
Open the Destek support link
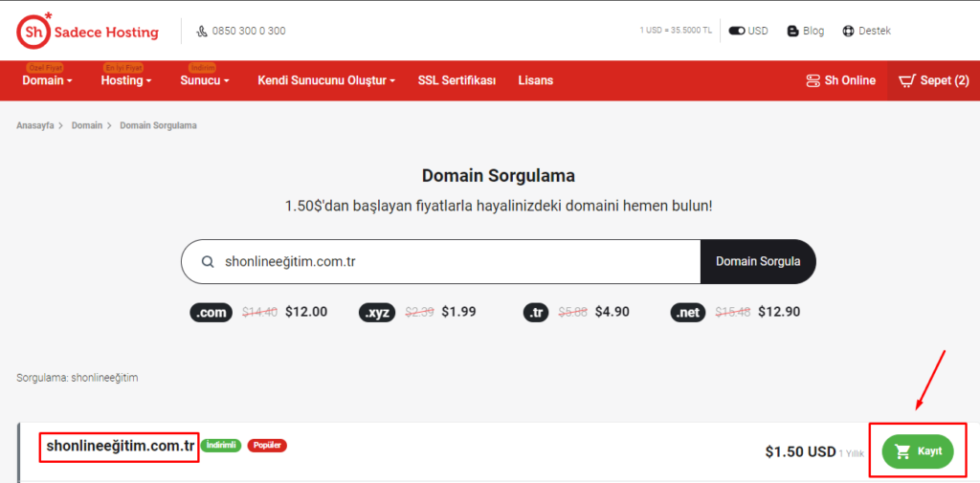point(875,31)
